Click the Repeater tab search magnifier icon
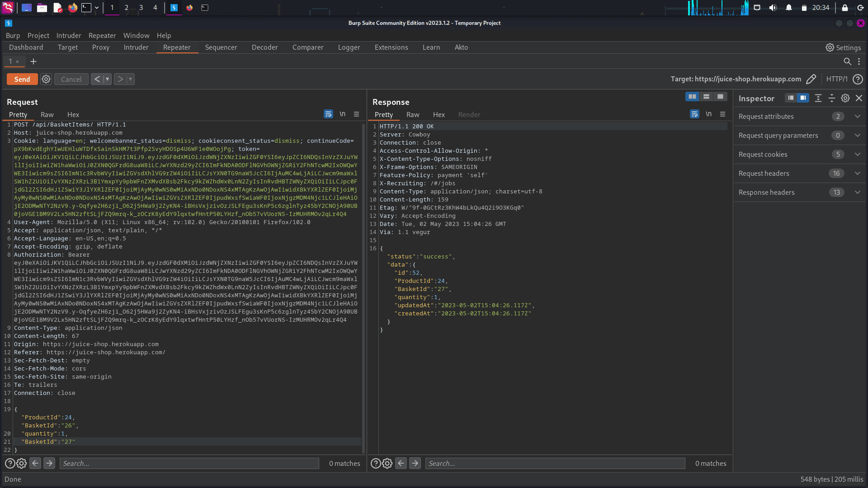This screenshot has height=488, width=868. point(847,61)
